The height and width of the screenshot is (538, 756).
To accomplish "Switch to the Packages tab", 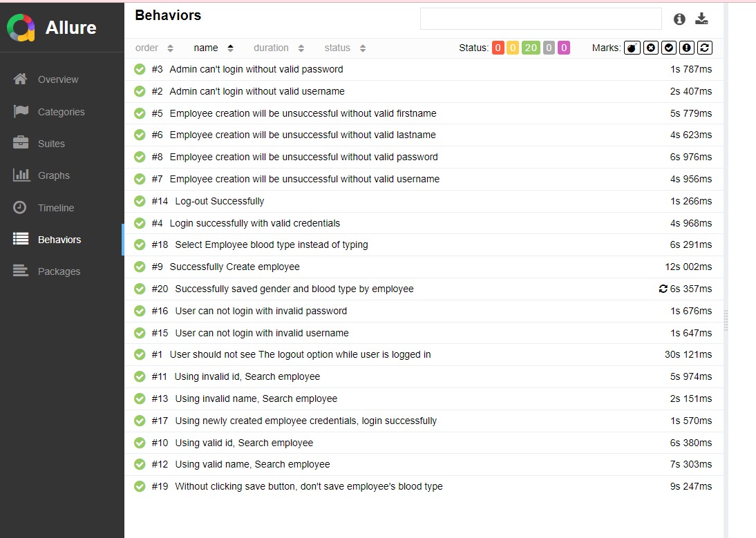I will coord(59,271).
